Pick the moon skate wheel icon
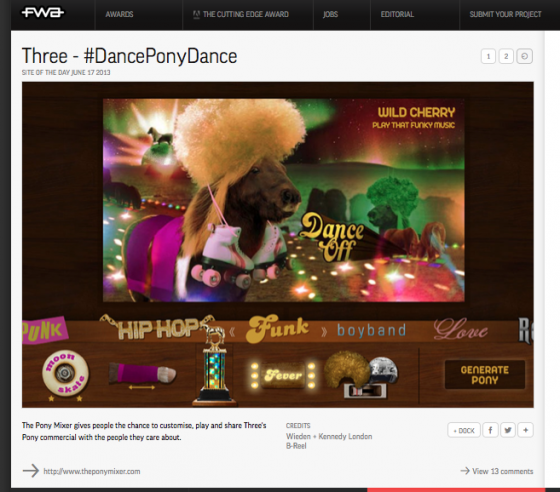560x492 pixels. coord(66,374)
